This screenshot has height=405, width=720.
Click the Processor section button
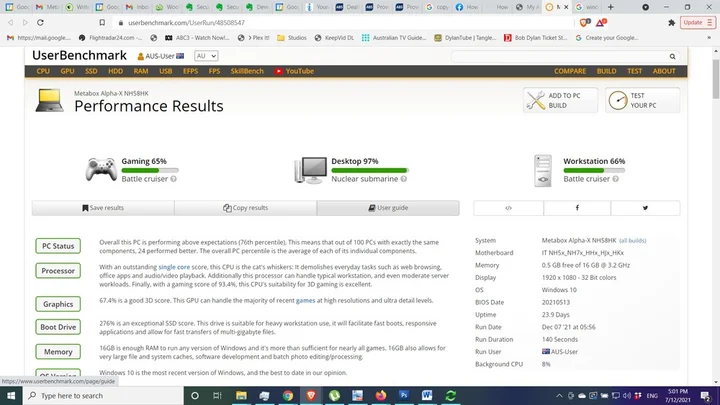58,271
